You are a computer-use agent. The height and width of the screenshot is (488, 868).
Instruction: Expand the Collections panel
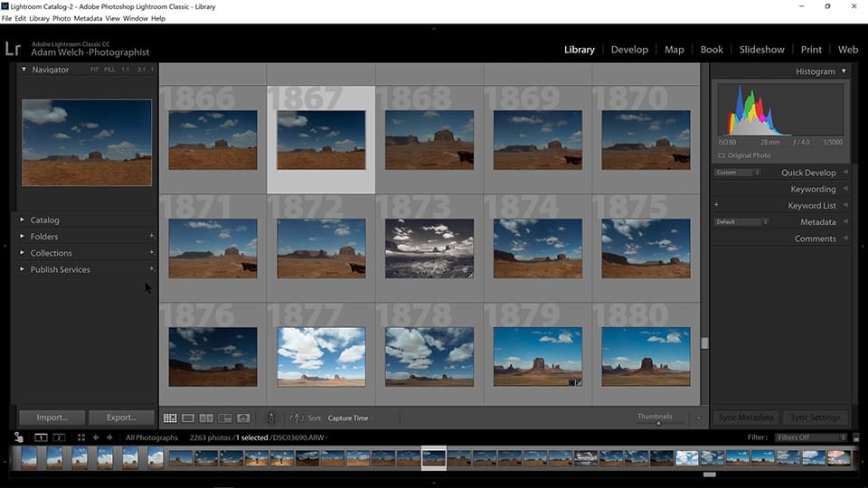[x=22, y=253]
